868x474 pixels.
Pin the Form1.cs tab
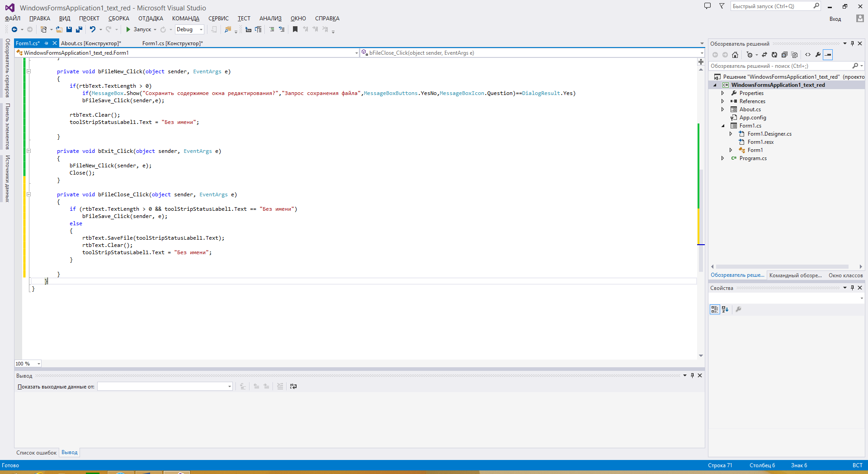tap(47, 43)
